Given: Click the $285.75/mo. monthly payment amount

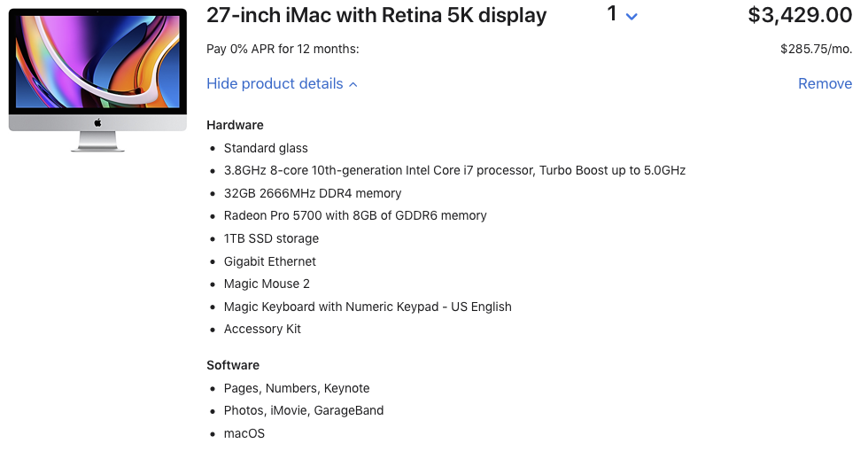Looking at the screenshot, I should 816,50.
